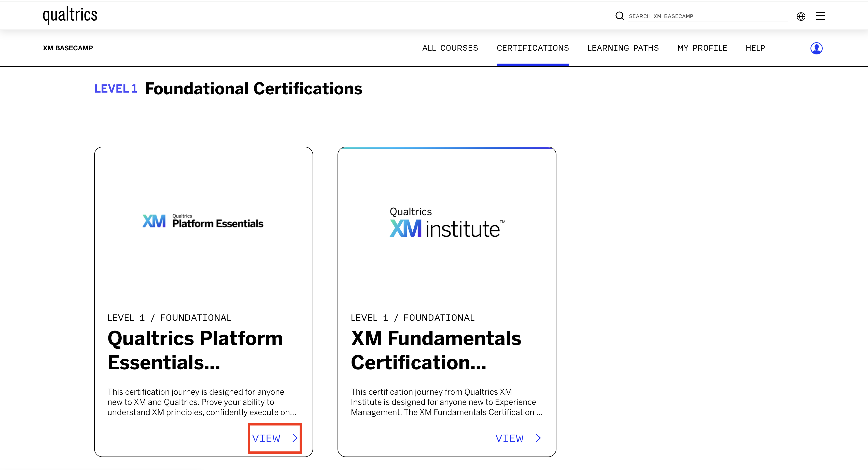The image size is (868, 470).
Task: Click the LEVEL 1 label
Action: 116,88
